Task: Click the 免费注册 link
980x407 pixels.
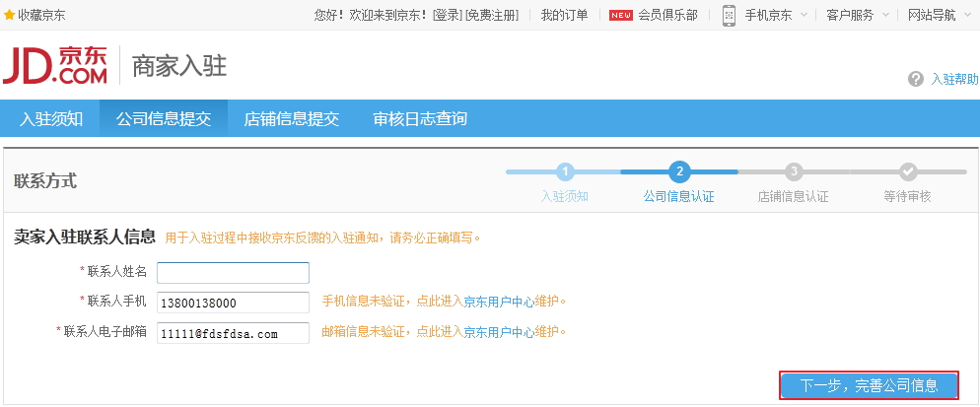Action: [492, 15]
